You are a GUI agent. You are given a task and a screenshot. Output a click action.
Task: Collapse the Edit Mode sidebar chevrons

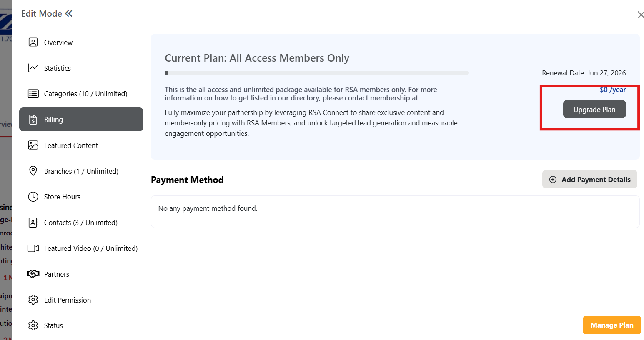69,13
